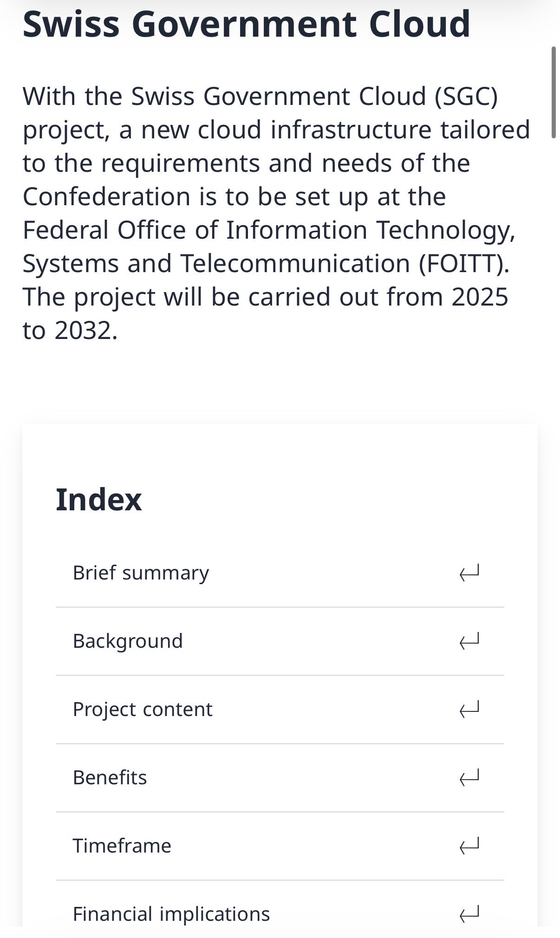Click the year 2025 in the intro
The width and height of the screenshot is (560, 938).
pyautogui.click(x=480, y=297)
